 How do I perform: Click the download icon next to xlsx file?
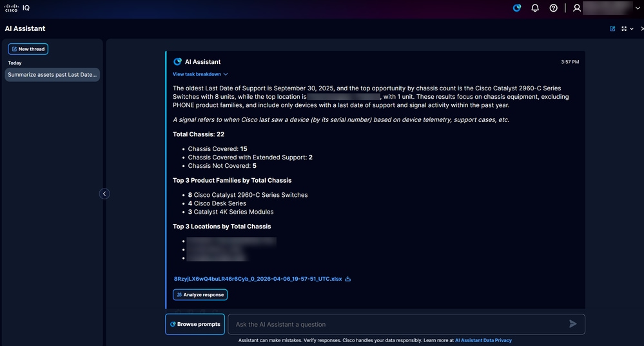[347, 279]
